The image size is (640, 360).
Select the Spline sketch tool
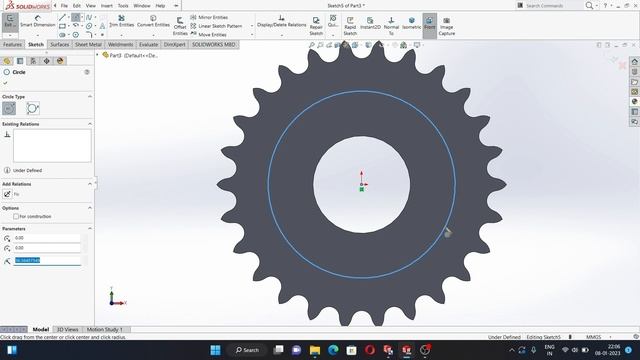(x=89, y=18)
